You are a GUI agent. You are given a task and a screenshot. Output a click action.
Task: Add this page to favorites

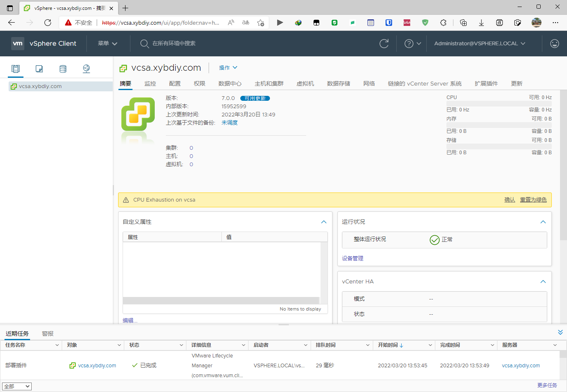(x=260, y=23)
